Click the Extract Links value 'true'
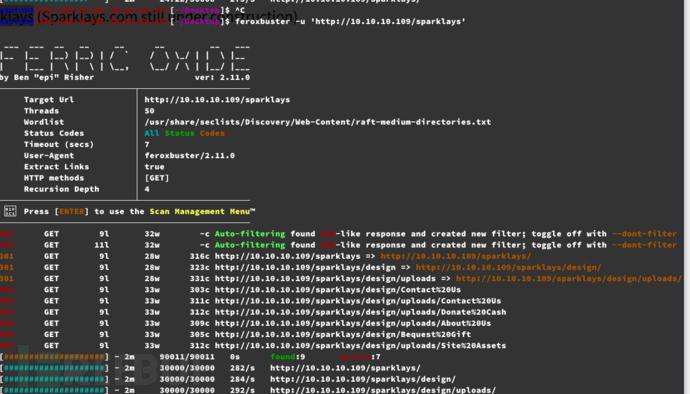The width and height of the screenshot is (690, 394). coord(154,167)
